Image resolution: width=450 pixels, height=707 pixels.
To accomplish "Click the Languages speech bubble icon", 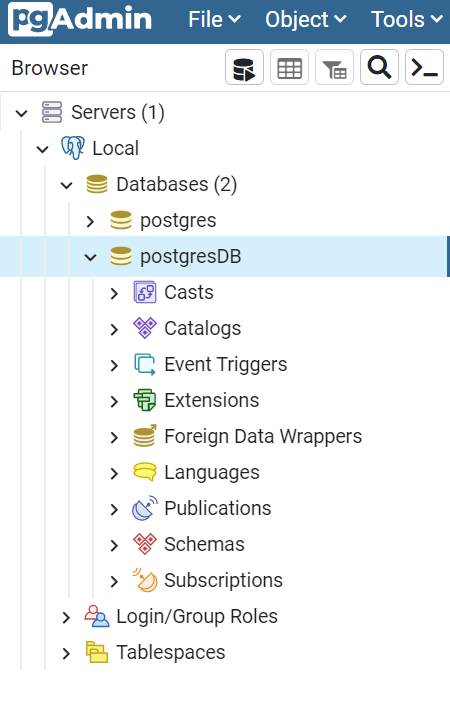I will (x=145, y=472).
